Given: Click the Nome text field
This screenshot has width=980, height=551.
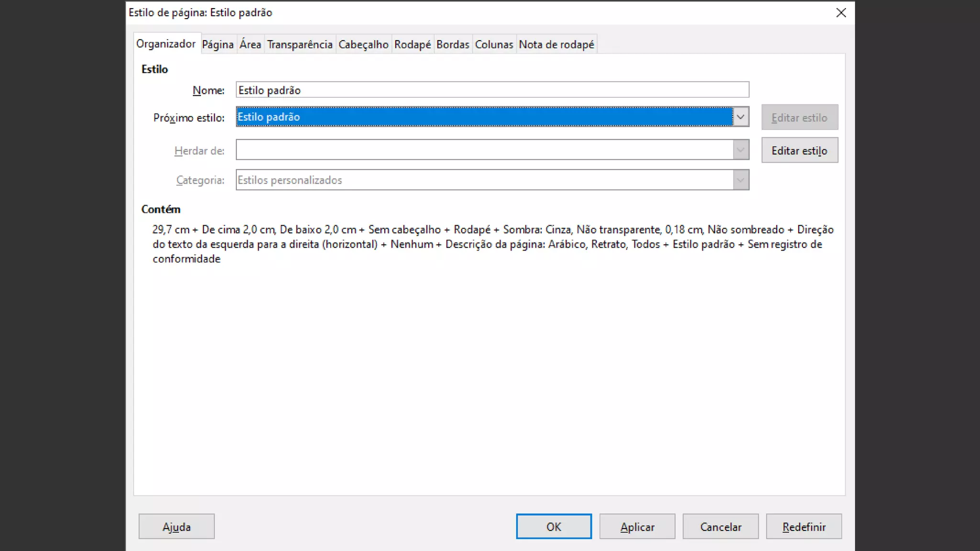Looking at the screenshot, I should pos(492,90).
